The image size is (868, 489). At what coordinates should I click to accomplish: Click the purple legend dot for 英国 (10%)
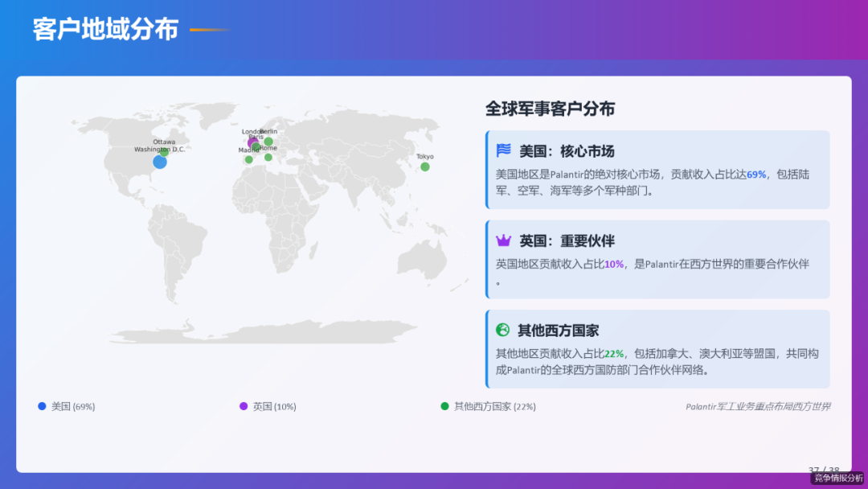pos(244,406)
